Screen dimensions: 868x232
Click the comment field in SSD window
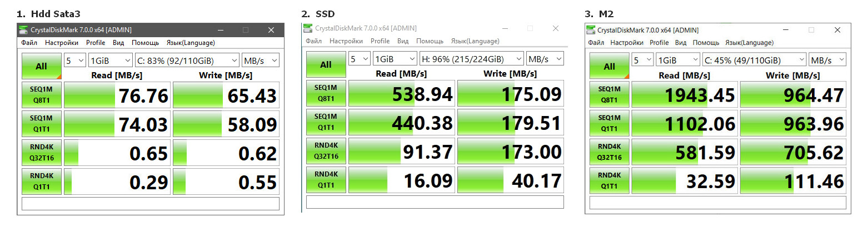pos(435,202)
